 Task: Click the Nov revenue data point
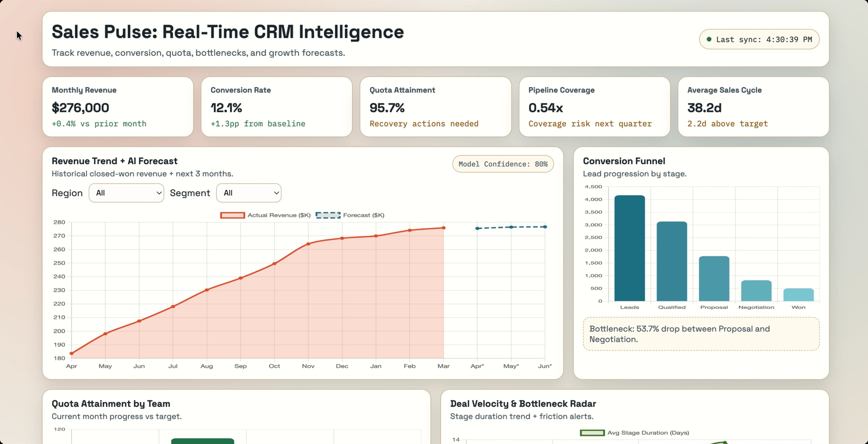[x=308, y=244]
